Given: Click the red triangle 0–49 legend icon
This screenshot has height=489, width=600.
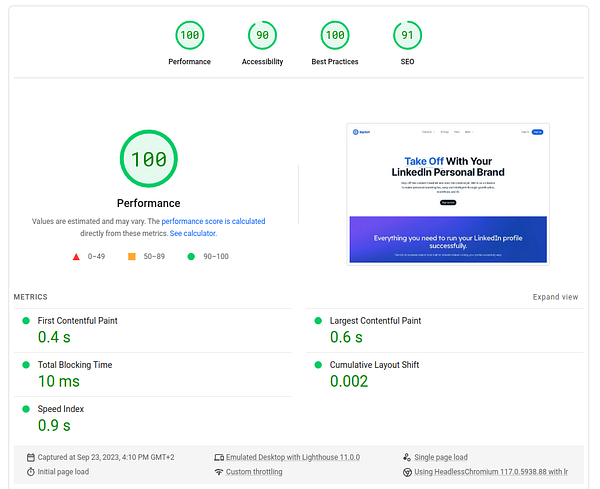Looking at the screenshot, I should point(76,256).
